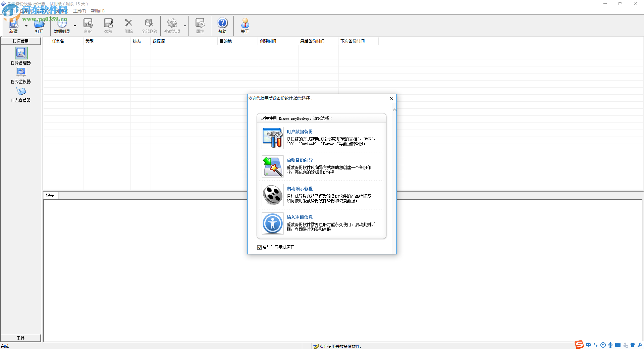
Task: Click the 启动备份向导 wizard wand icon
Action: click(273, 166)
